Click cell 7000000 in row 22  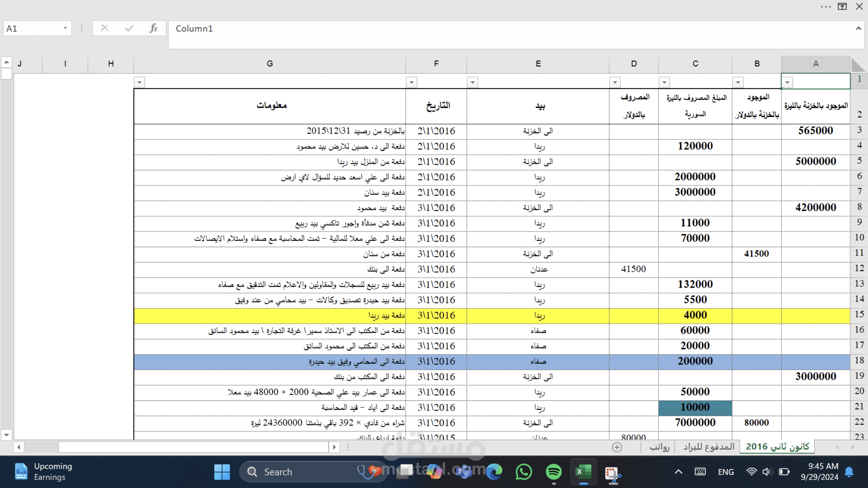(695, 423)
